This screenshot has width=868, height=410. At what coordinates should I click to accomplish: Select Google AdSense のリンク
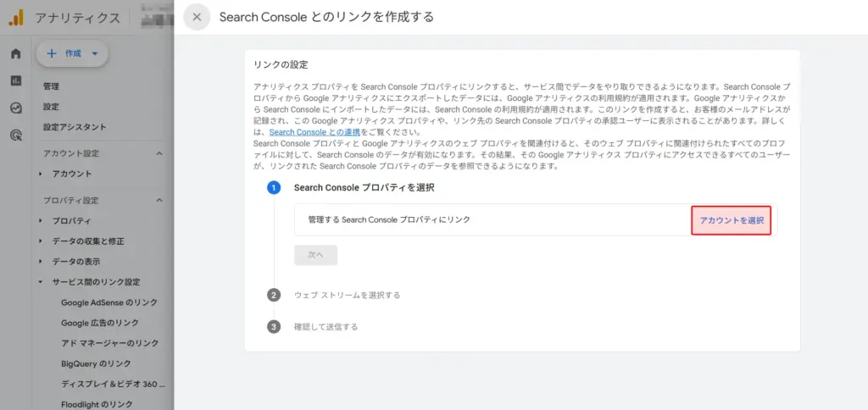coord(109,302)
